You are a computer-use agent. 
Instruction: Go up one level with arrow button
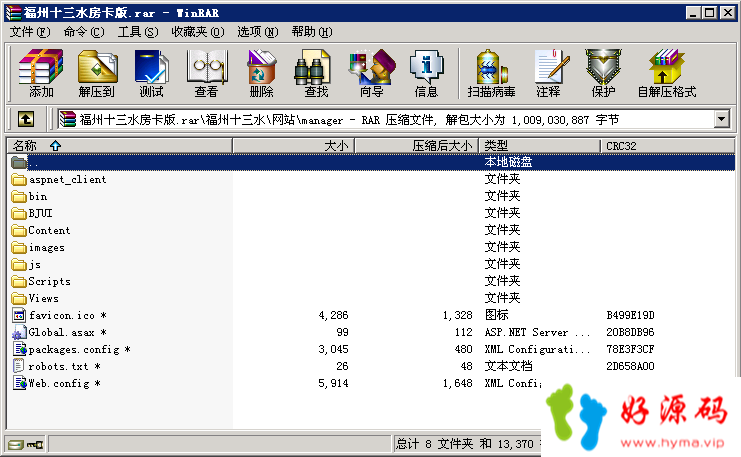(x=26, y=119)
